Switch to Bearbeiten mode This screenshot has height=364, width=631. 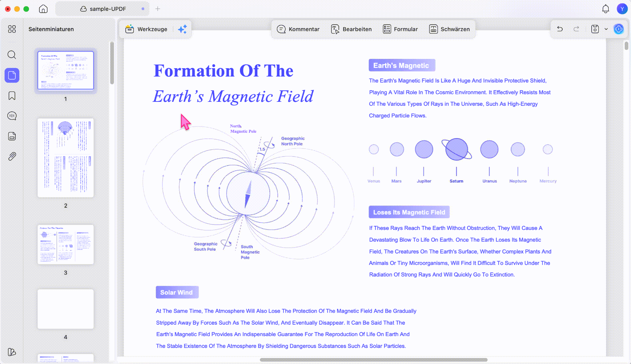[351, 29]
